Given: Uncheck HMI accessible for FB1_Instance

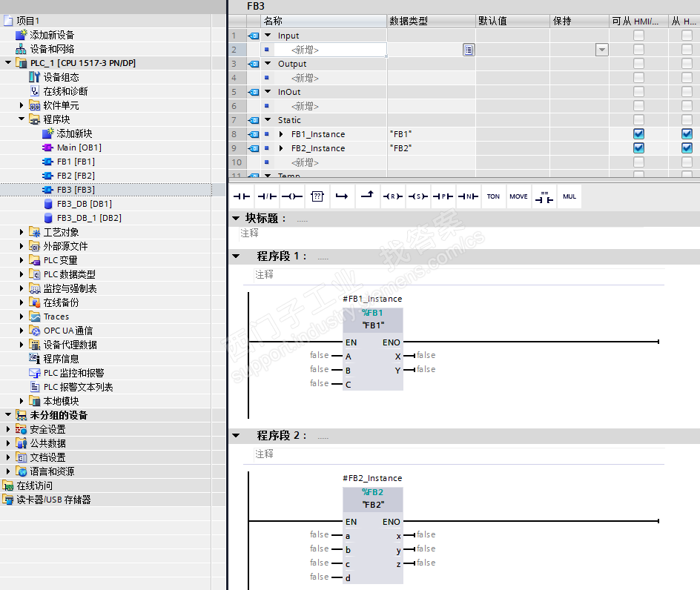Looking at the screenshot, I should point(639,134).
